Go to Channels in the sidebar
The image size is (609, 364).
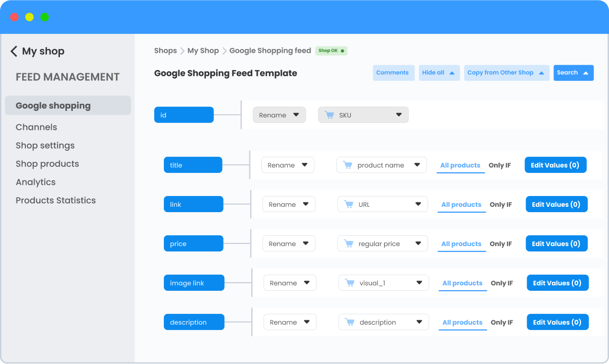(x=37, y=127)
